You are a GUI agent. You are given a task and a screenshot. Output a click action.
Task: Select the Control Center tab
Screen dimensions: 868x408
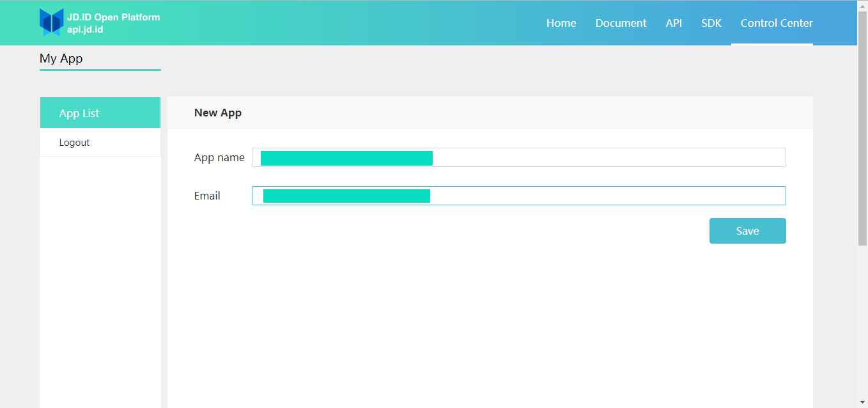click(x=777, y=23)
